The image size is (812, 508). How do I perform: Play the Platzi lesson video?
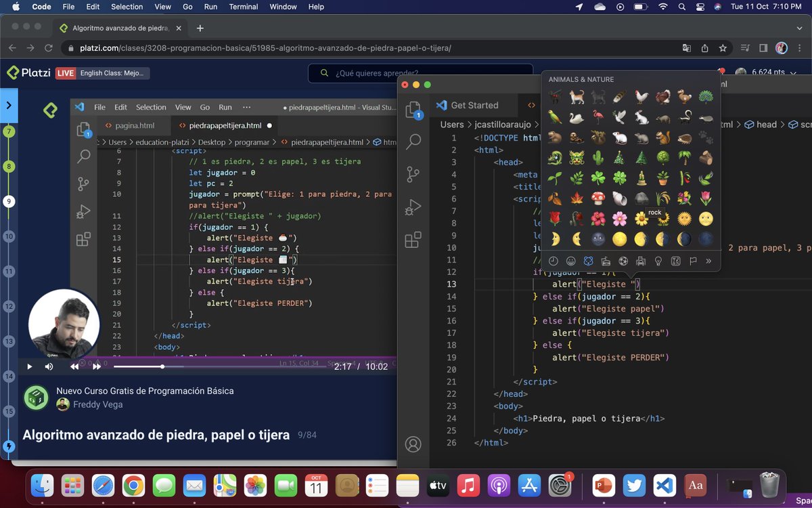point(29,366)
